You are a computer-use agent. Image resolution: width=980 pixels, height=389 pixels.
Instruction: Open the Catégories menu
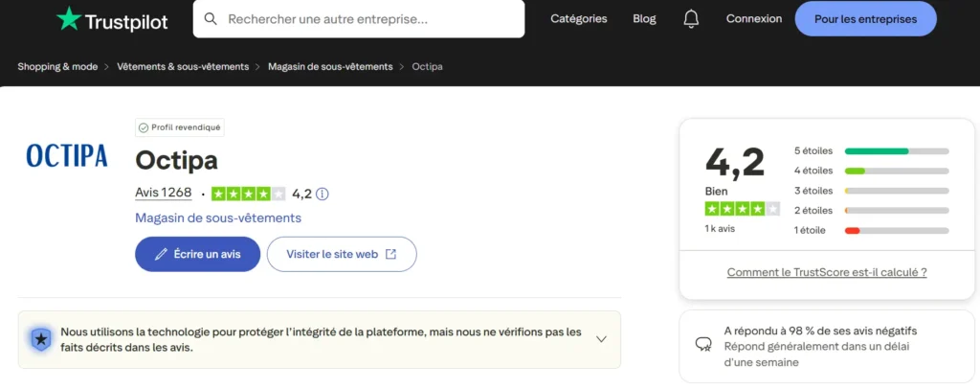point(579,19)
